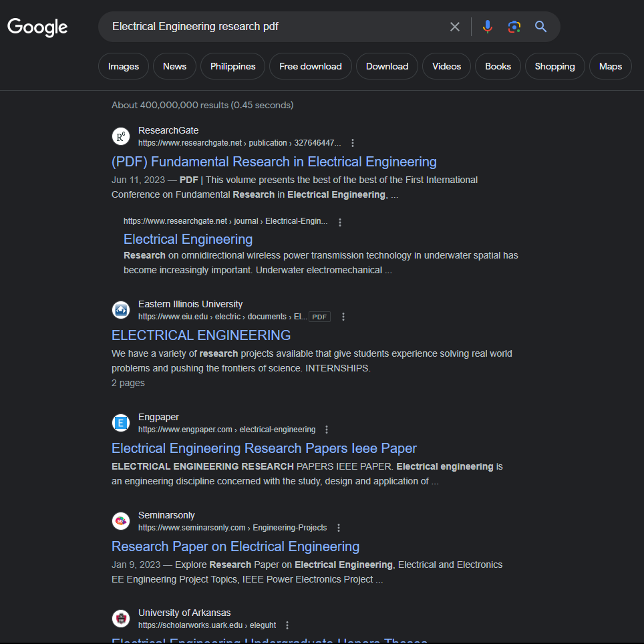
Task: Open more options for the Seminarsonly result
Action: pos(339,528)
